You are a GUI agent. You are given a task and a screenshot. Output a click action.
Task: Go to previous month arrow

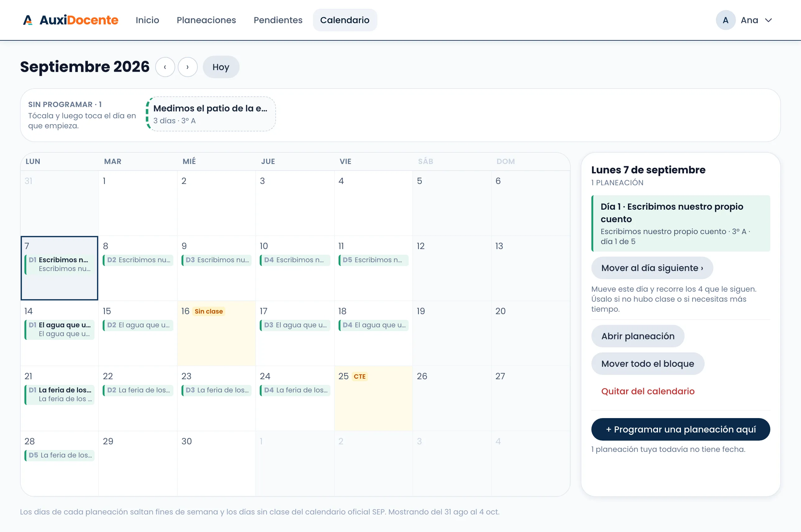point(165,67)
